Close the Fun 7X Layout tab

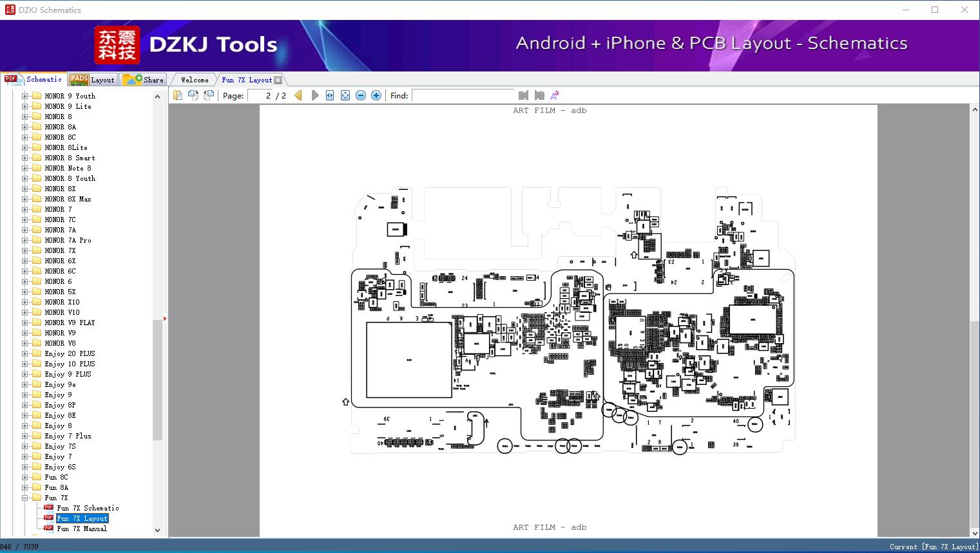[278, 80]
